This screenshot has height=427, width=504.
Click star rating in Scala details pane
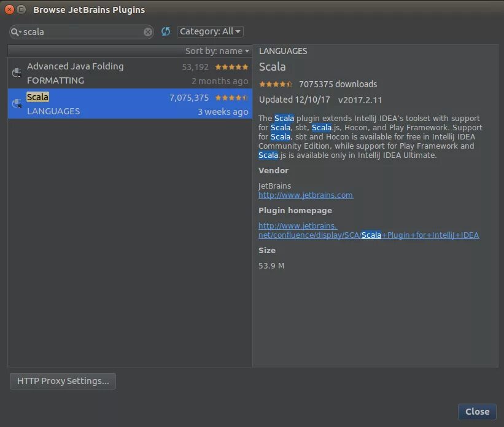point(276,84)
